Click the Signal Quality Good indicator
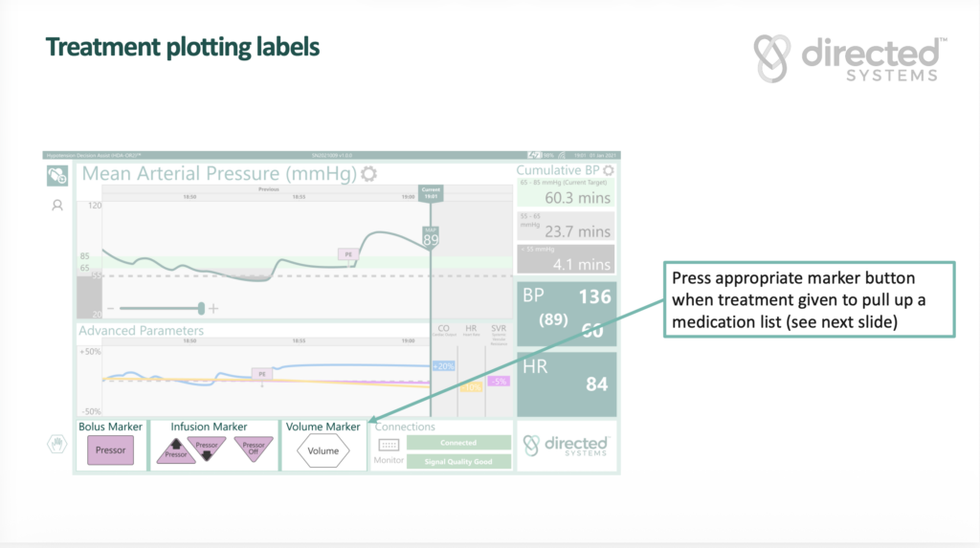 (x=458, y=461)
